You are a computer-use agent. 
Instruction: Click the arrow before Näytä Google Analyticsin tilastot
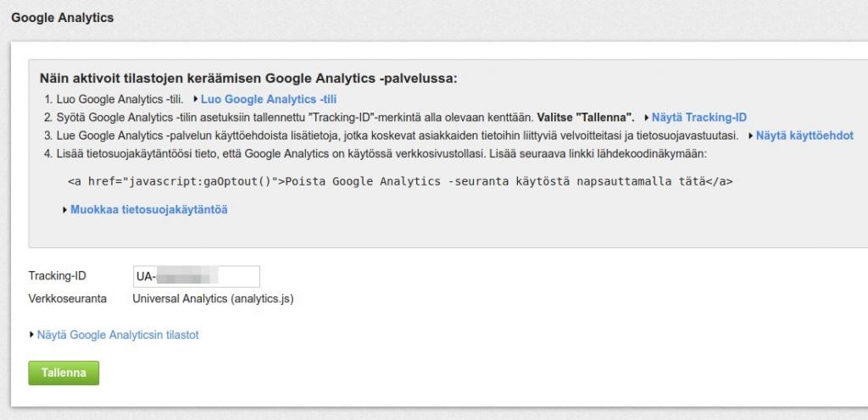coord(32,334)
